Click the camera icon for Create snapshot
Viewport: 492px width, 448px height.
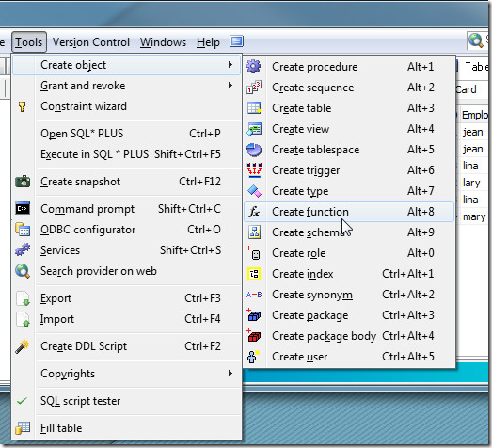[23, 182]
